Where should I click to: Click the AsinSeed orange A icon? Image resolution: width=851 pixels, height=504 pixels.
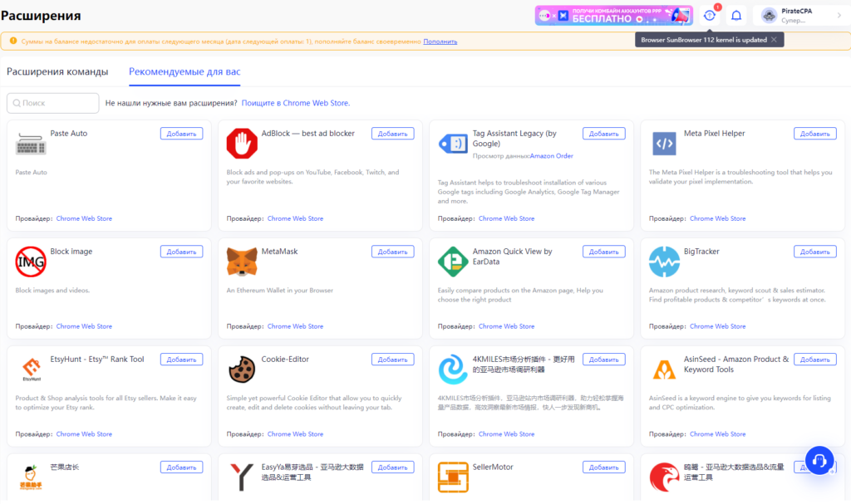pyautogui.click(x=664, y=369)
